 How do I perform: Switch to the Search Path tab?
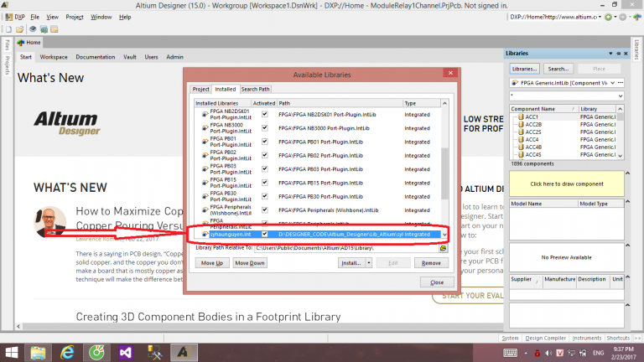click(x=256, y=89)
